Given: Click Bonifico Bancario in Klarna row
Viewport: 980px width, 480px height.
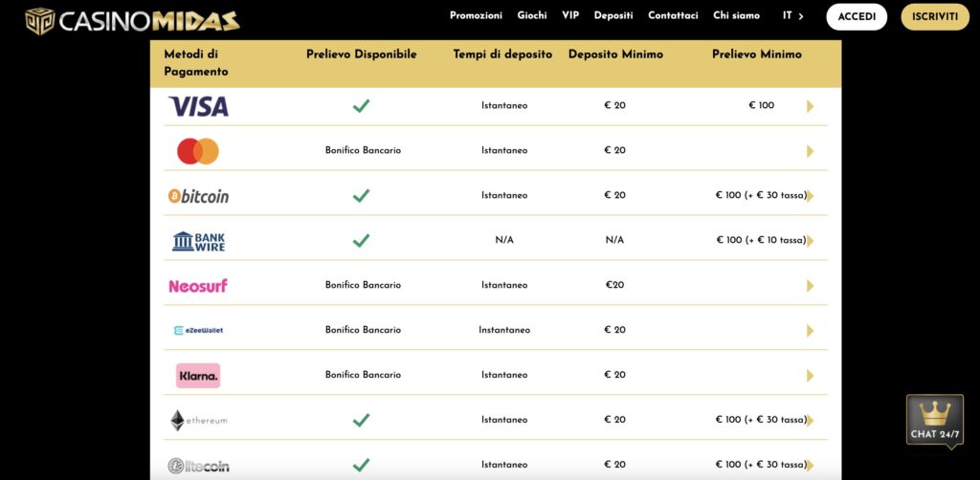Looking at the screenshot, I should point(363,375).
